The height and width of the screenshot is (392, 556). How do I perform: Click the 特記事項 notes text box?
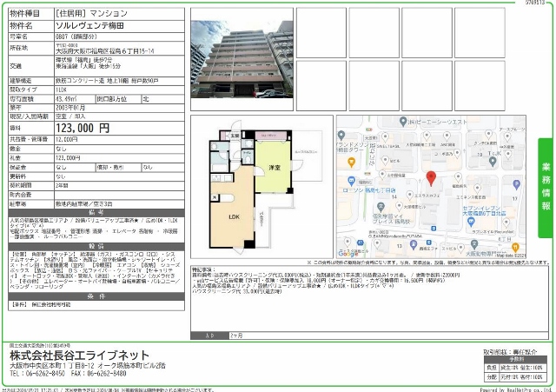(369, 298)
